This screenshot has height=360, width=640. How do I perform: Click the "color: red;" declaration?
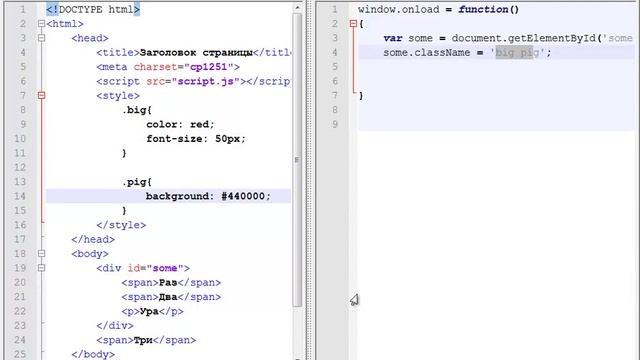pyautogui.click(x=180, y=124)
